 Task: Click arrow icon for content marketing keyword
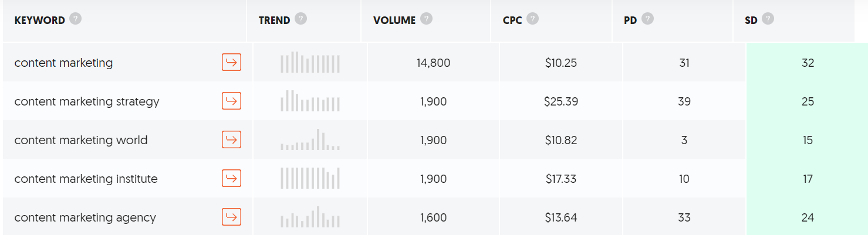231,62
